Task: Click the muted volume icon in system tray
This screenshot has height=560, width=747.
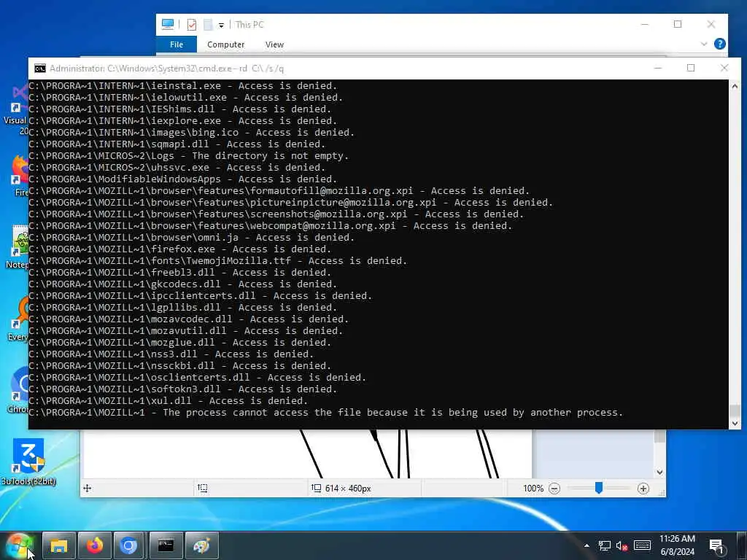Action: [x=622, y=545]
